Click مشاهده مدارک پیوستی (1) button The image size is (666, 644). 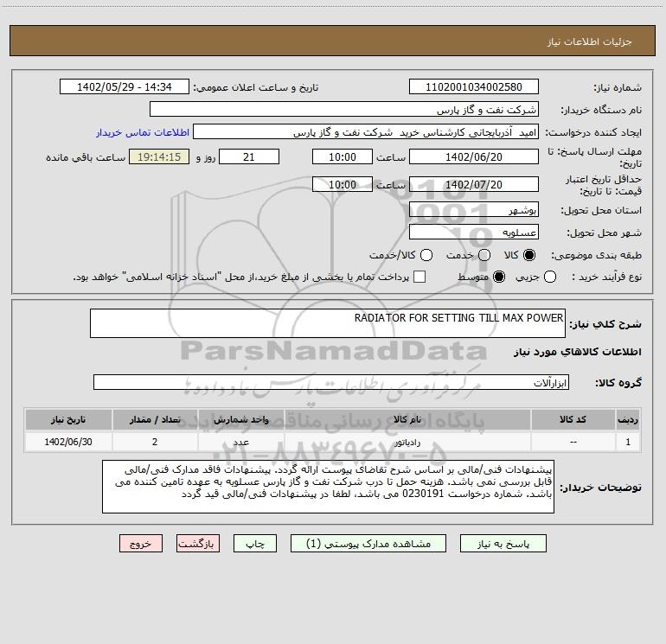(x=368, y=544)
